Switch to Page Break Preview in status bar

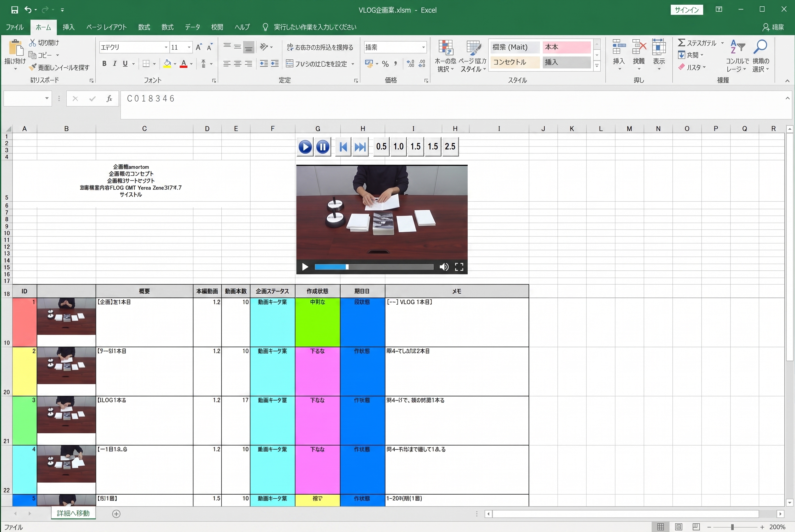tap(696, 527)
